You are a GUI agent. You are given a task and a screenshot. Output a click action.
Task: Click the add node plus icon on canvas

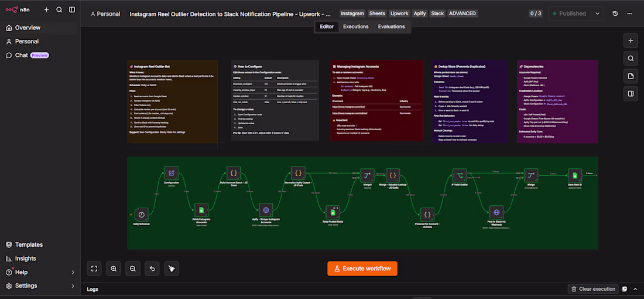coord(631,40)
